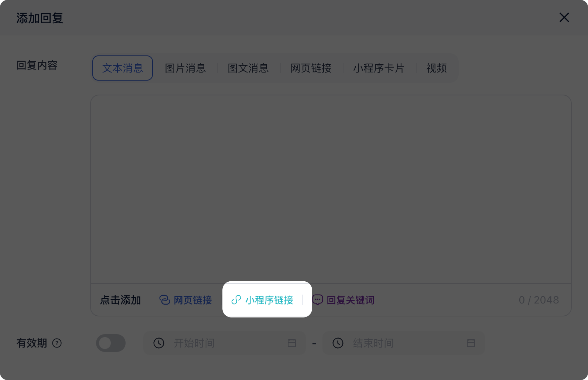Click the web link chain icon

[164, 300]
